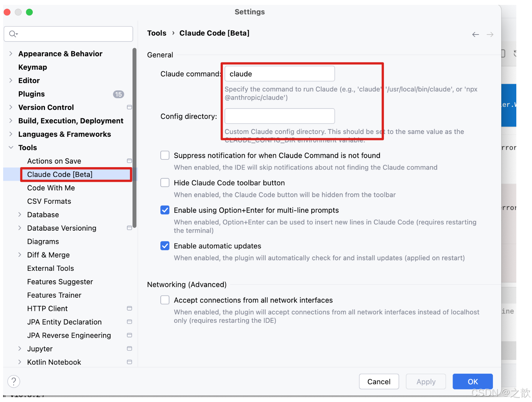Disable Enable automatic updates checkbox
The image size is (532, 402).
click(x=165, y=246)
